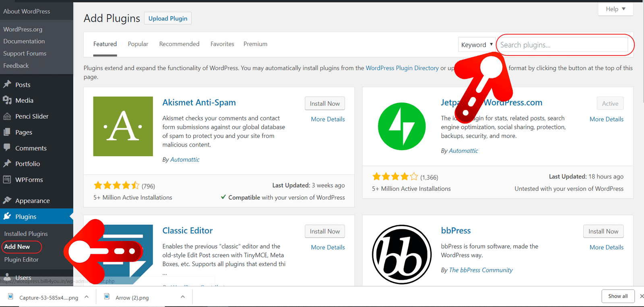This screenshot has height=307, width=644.
Task: Click the Akismet plugin logo
Action: (123, 126)
